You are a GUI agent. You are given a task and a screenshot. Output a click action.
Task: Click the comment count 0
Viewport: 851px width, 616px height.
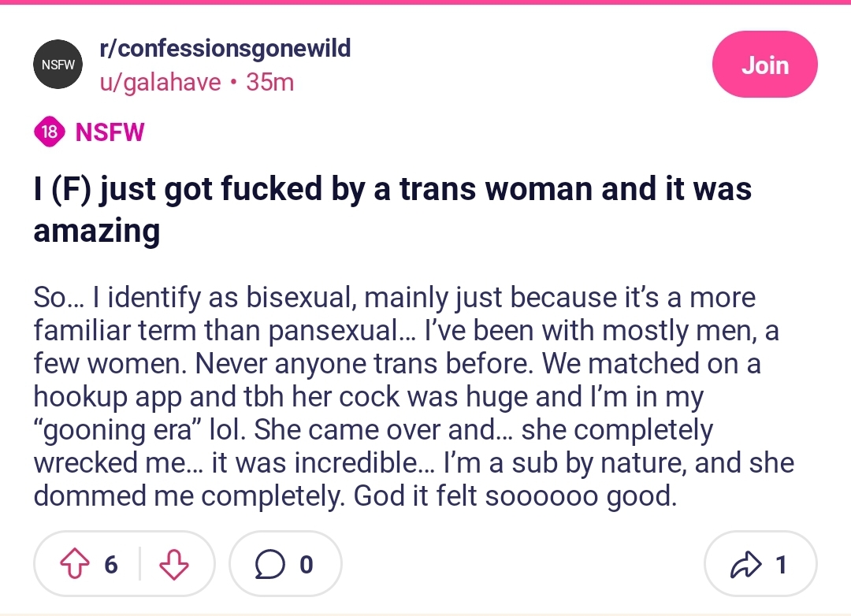(x=306, y=565)
